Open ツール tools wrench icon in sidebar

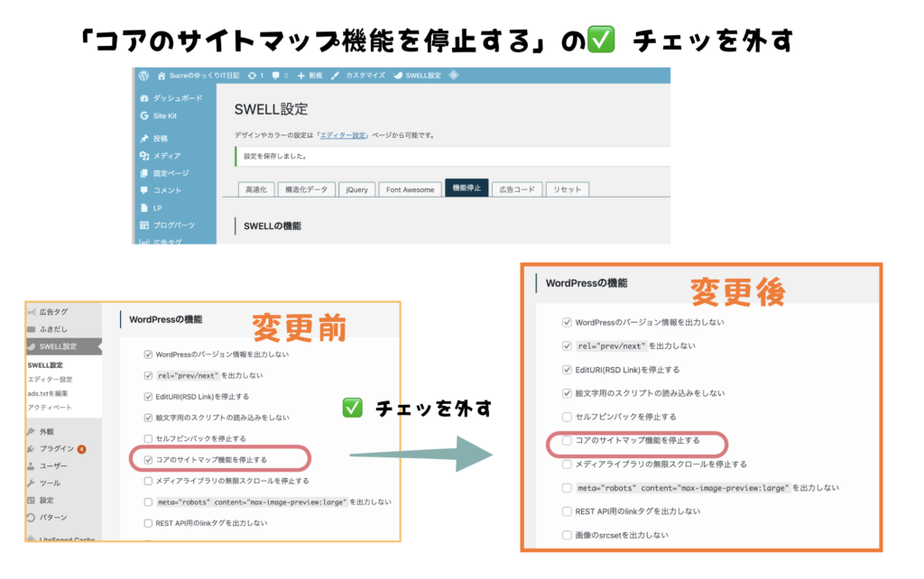32,482
